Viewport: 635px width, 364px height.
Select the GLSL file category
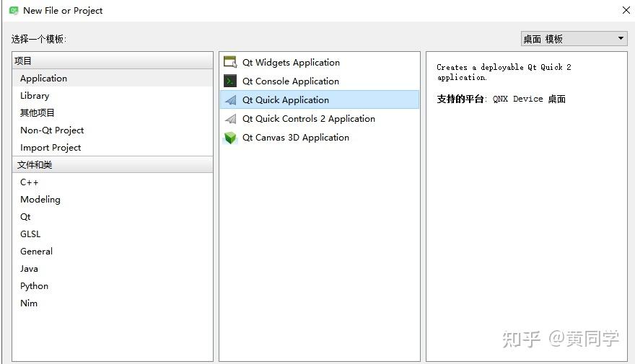pos(112,234)
